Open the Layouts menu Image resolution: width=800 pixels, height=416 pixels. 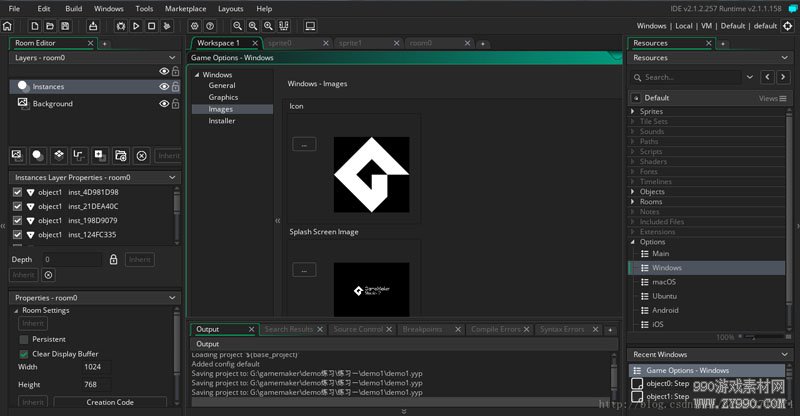pyautogui.click(x=231, y=9)
